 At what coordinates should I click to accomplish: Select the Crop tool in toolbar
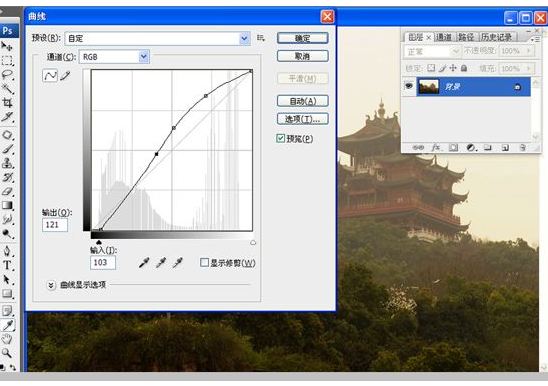pos(7,102)
